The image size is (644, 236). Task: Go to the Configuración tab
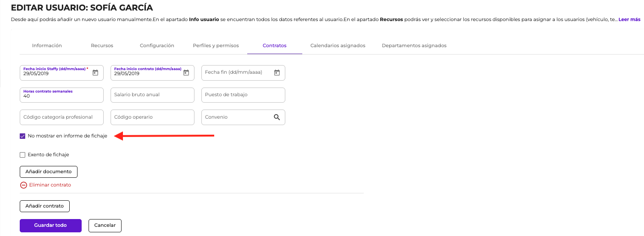157,46
